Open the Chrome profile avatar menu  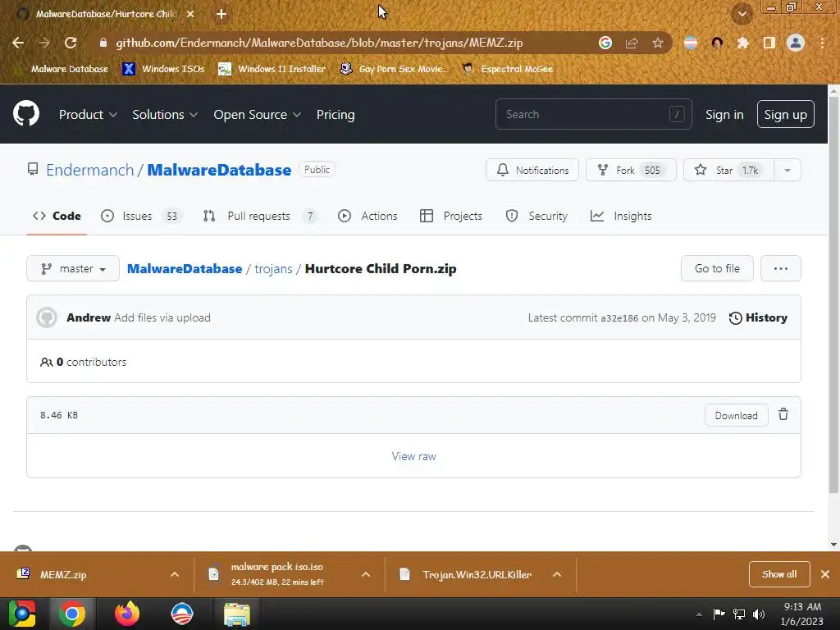pyautogui.click(x=796, y=43)
